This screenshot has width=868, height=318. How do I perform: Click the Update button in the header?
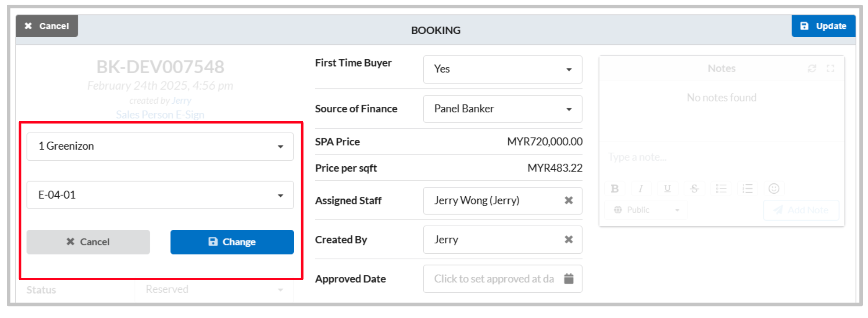[x=823, y=26]
